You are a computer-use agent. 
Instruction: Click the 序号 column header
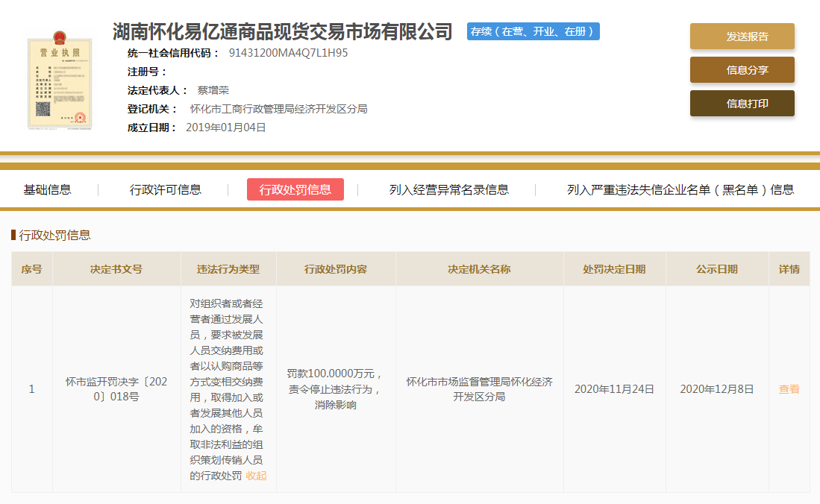click(x=31, y=269)
